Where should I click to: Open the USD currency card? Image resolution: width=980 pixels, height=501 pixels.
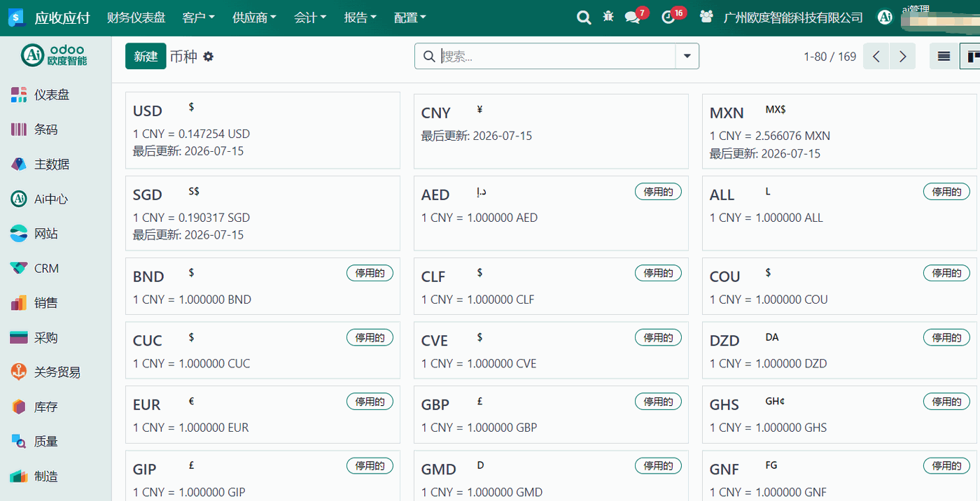click(x=262, y=130)
